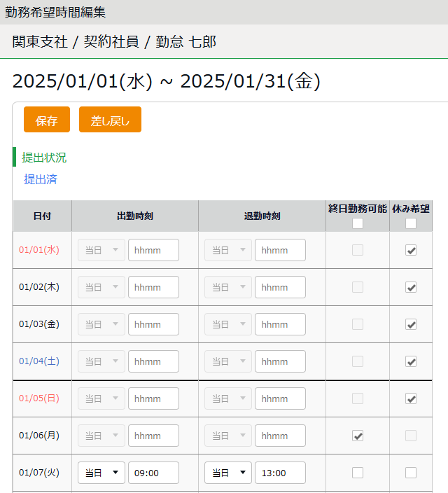Click the 提出済 status link
This screenshot has height=493, width=448.
pos(41,179)
